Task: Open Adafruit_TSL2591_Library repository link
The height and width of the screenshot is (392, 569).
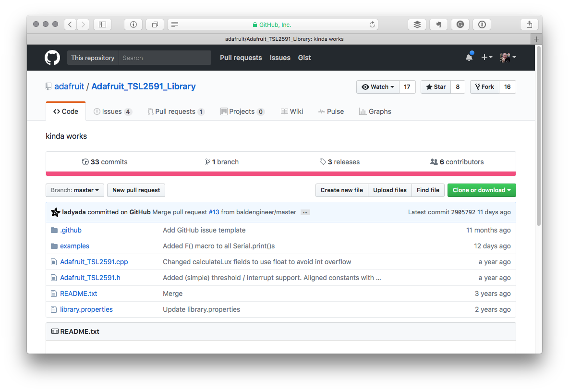Action: click(144, 86)
